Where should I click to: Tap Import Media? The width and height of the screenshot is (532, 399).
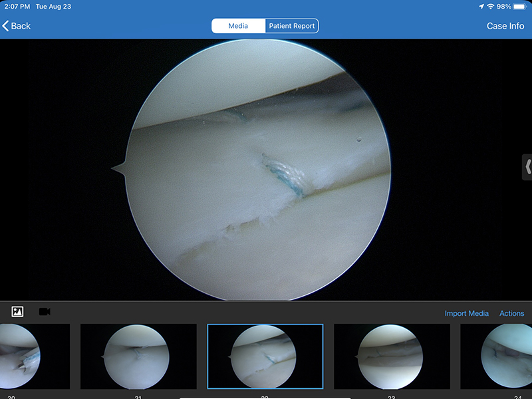pos(467,313)
